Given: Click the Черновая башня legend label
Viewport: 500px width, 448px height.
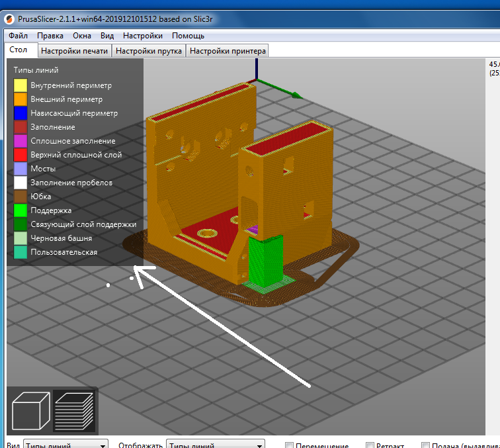Looking at the screenshot, I should click(62, 238).
